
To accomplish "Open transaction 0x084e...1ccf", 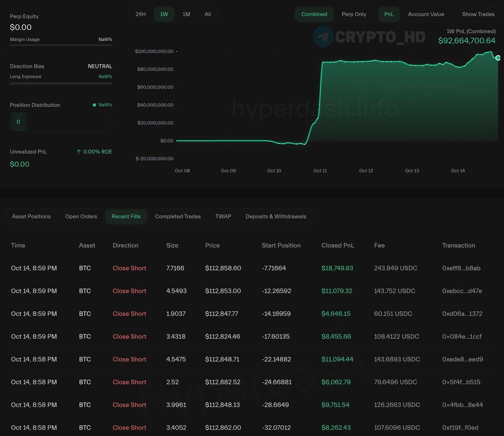I will pyautogui.click(x=462, y=336).
